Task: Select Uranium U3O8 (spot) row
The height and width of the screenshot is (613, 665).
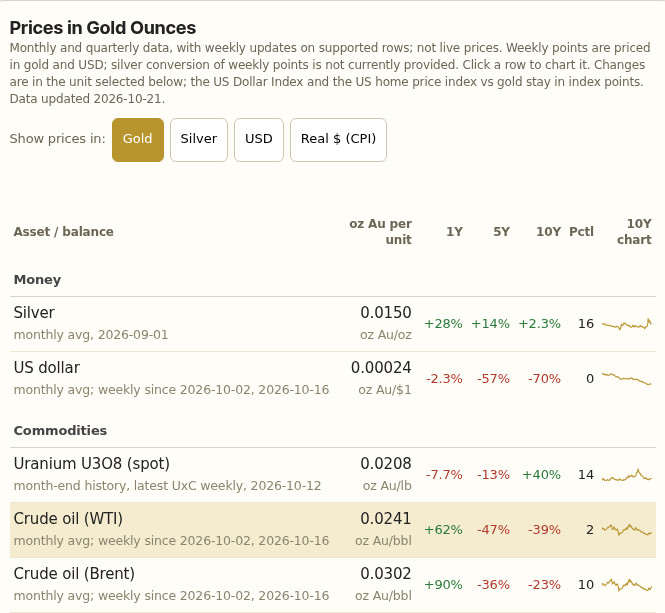Action: click(x=333, y=475)
